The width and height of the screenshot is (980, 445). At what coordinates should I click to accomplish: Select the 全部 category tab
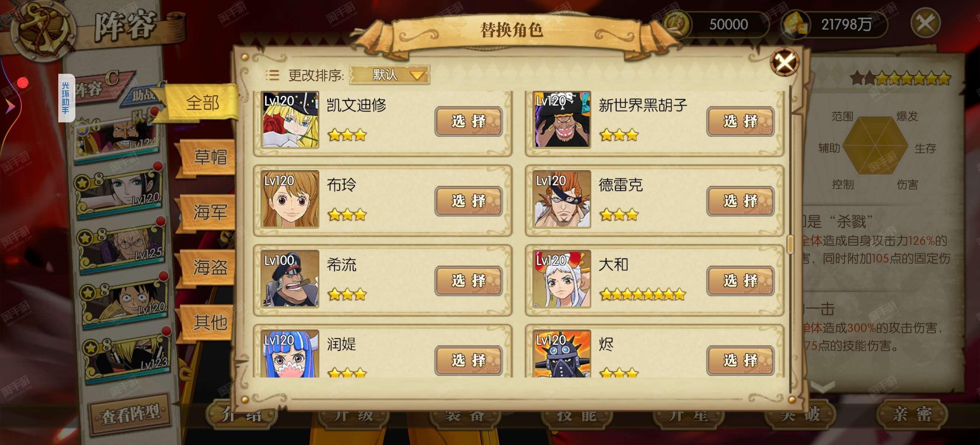(x=202, y=103)
